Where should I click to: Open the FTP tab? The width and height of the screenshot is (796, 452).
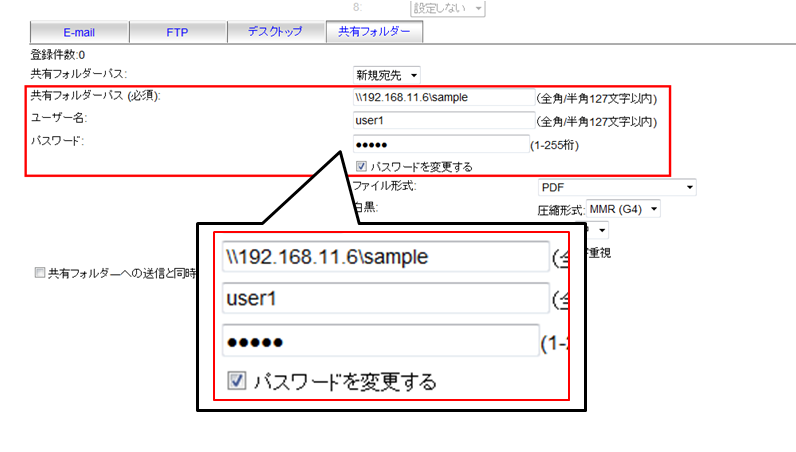[176, 32]
